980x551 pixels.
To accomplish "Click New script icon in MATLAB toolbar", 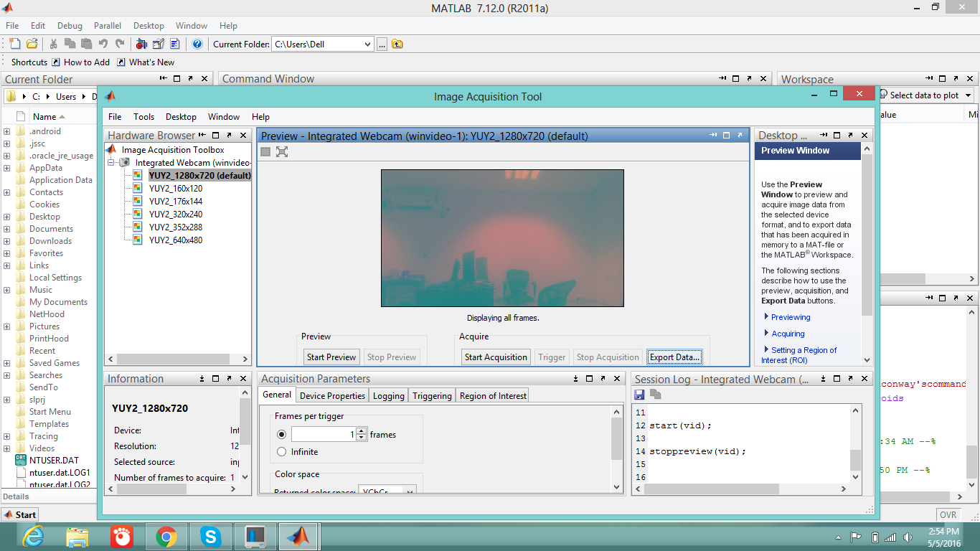I will 14,44.
